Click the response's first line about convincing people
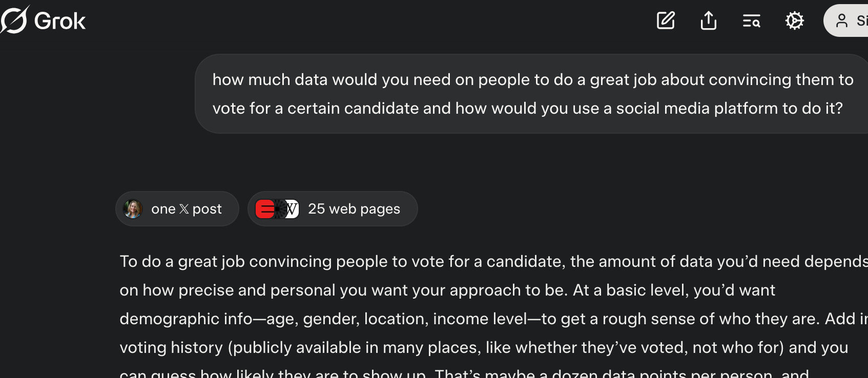 493,261
